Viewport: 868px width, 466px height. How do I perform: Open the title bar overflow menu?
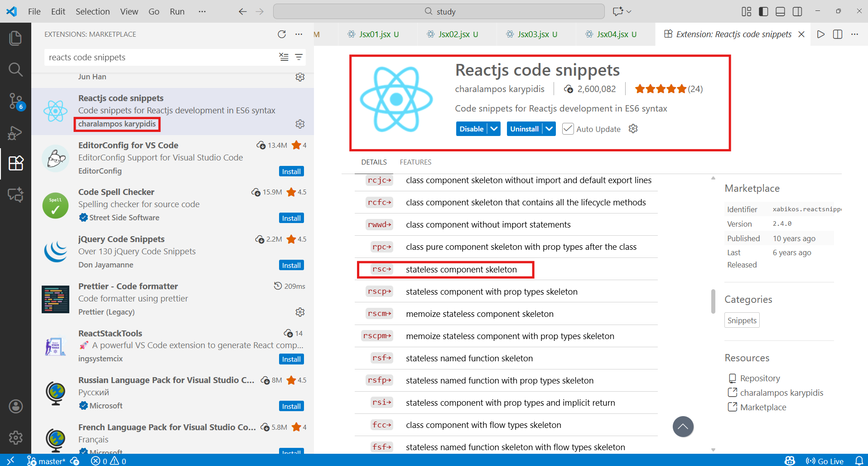202,11
